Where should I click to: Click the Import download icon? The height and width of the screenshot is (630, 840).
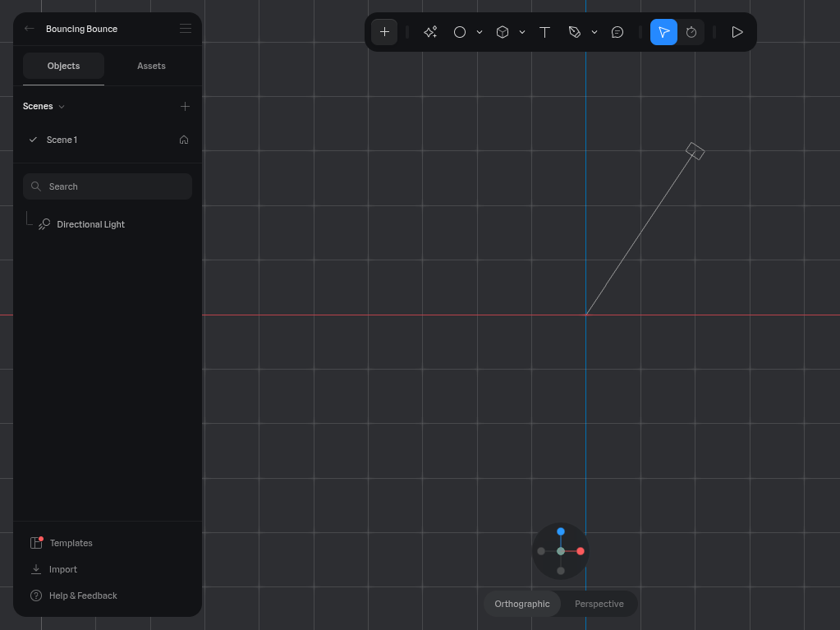click(36, 569)
